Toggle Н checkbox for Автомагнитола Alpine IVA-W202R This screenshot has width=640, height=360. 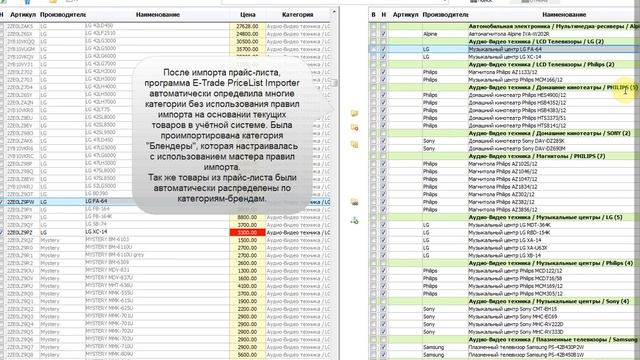pyautogui.click(x=383, y=34)
